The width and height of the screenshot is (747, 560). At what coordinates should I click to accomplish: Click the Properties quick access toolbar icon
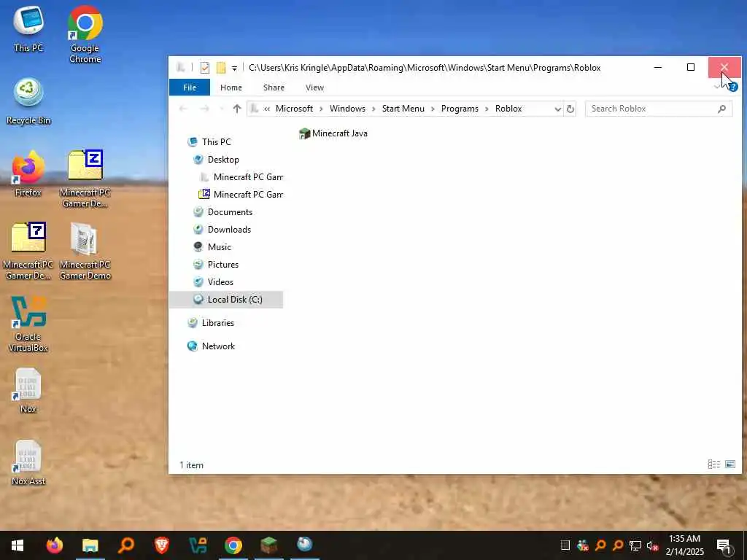click(205, 68)
